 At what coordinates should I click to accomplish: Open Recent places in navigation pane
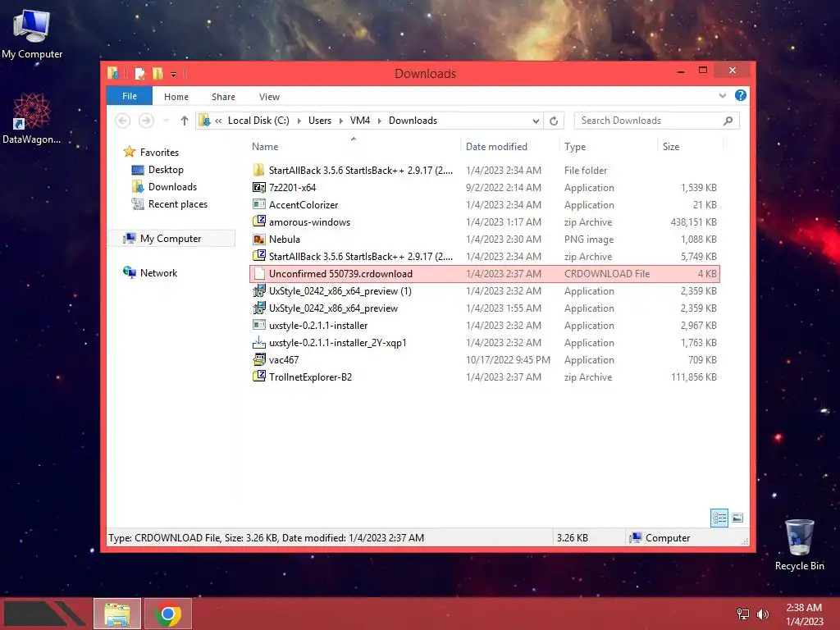[x=177, y=204]
